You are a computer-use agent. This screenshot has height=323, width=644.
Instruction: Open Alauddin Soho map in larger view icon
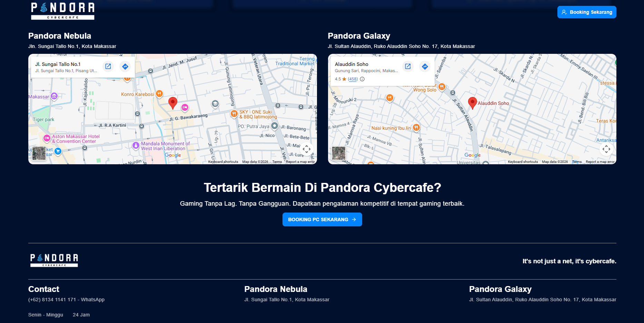tap(408, 66)
